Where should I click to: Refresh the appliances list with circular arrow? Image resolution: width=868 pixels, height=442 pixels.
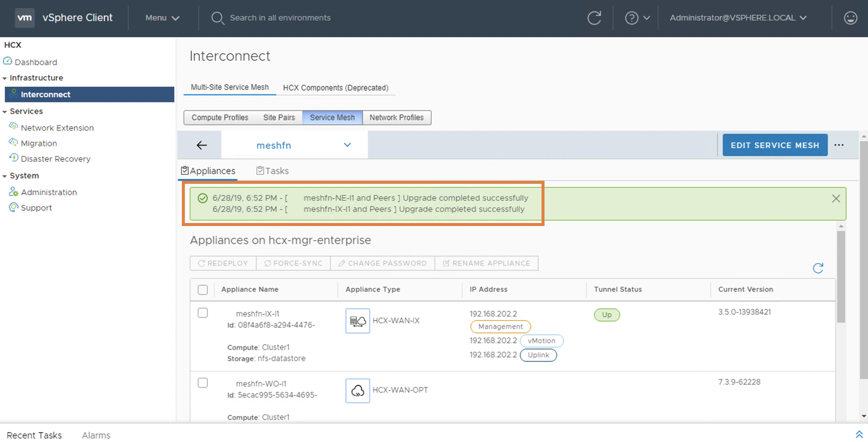pos(818,268)
